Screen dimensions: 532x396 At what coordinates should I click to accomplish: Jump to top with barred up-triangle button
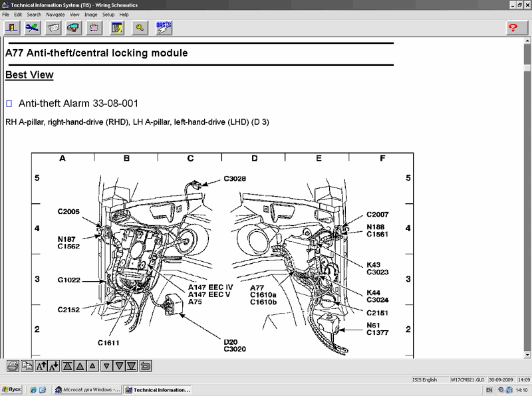point(68,365)
